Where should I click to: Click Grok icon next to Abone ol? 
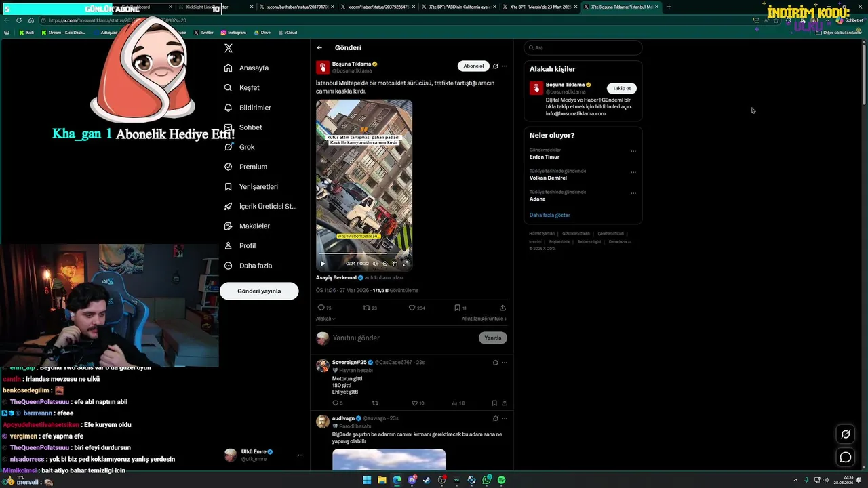click(x=496, y=66)
